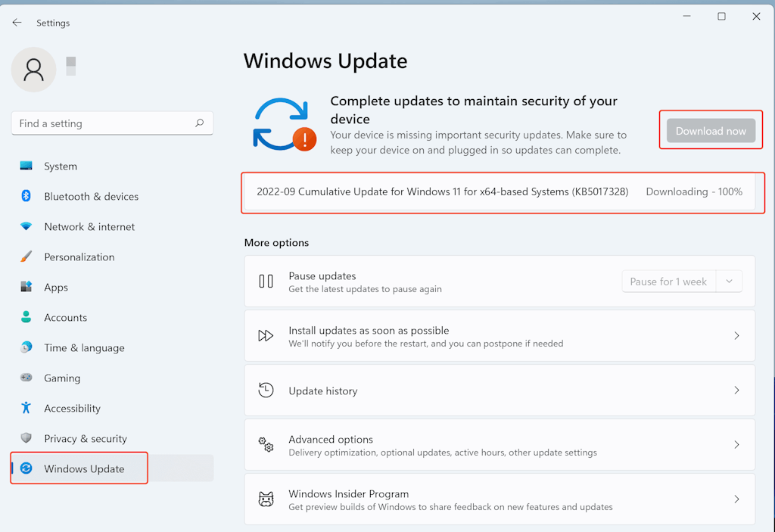This screenshot has height=532, width=775.
Task: Open the Apps settings page
Action: tap(112, 287)
